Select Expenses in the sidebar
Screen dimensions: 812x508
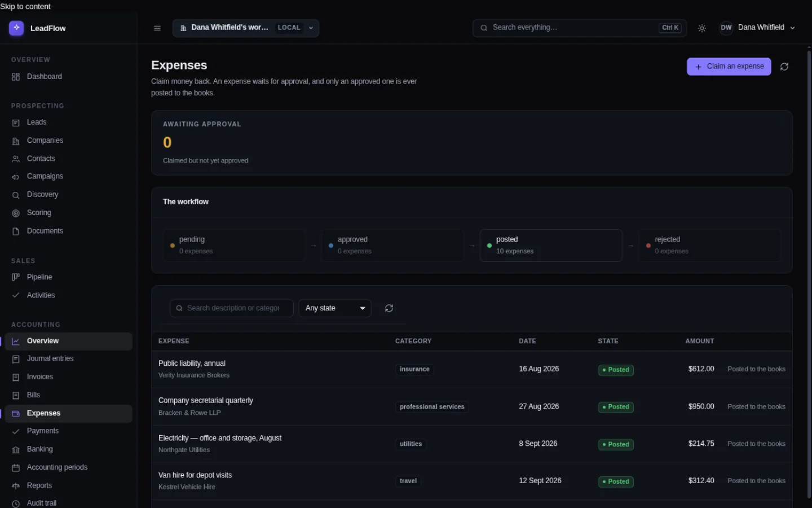(68, 413)
